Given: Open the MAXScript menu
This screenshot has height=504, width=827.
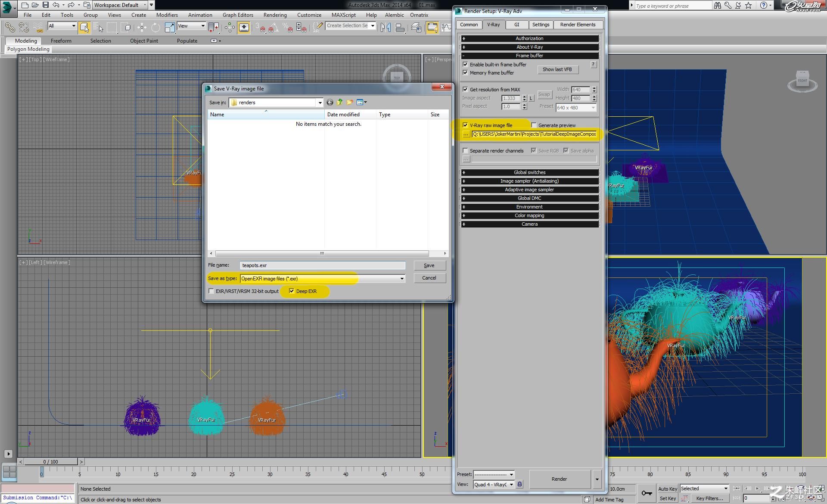Looking at the screenshot, I should pyautogui.click(x=344, y=15).
